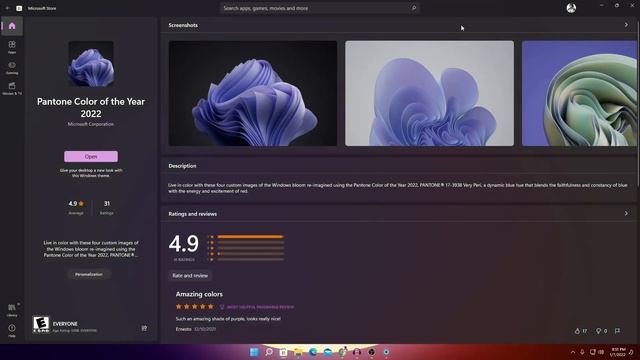Open the Settings gear taskbar icon
The image size is (640, 360).
coord(386,352)
